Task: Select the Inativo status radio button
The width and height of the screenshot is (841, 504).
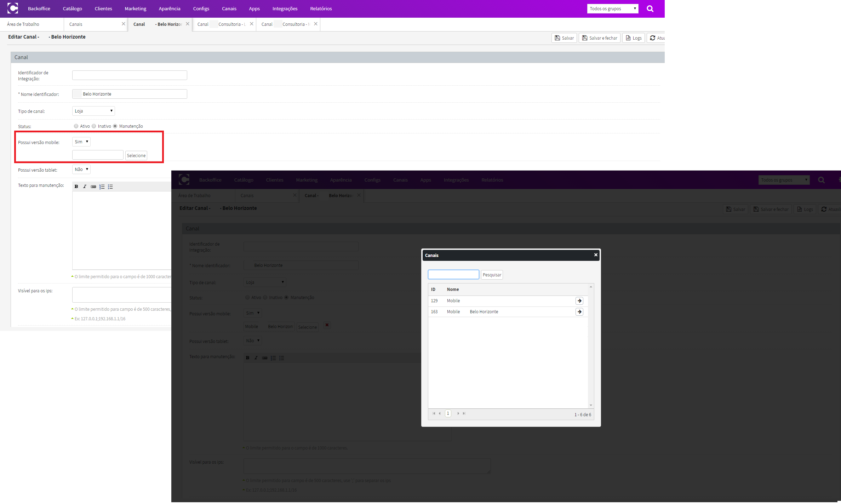Action: pos(94,126)
